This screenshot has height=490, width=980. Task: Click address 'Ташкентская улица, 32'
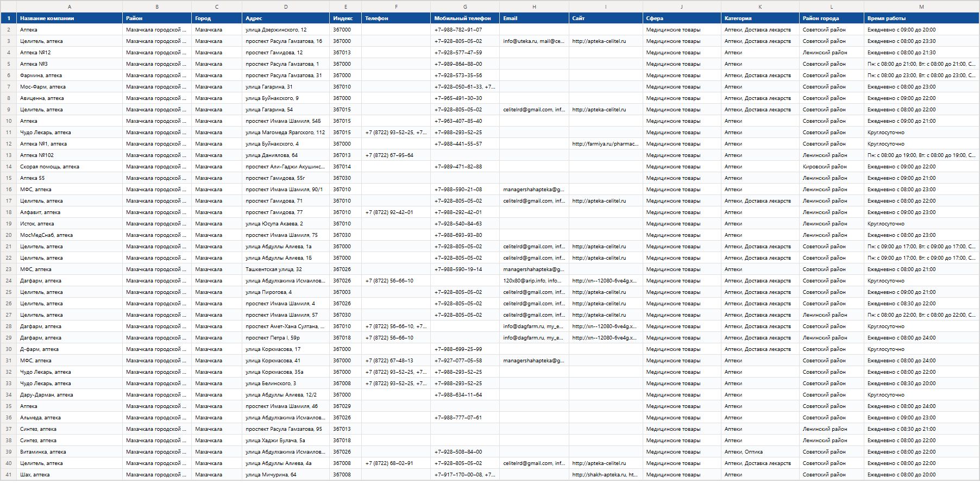(286, 269)
